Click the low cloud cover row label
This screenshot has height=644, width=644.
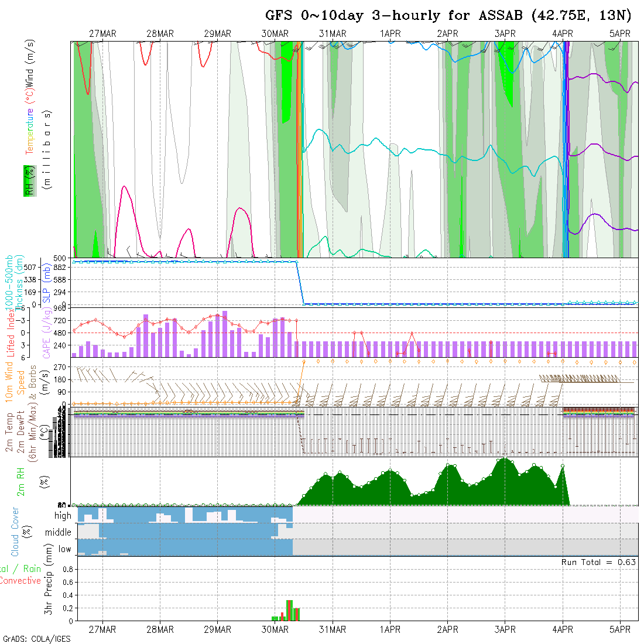tap(64, 549)
